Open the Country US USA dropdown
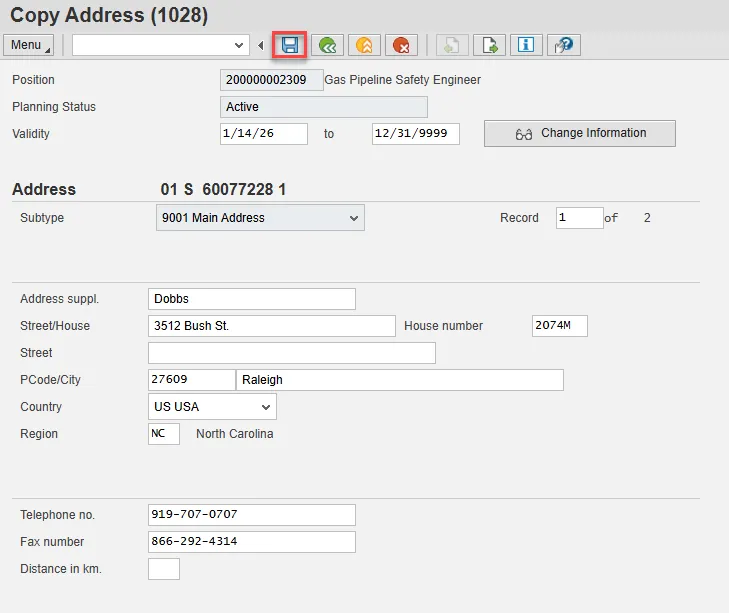729x613 pixels. coord(212,406)
